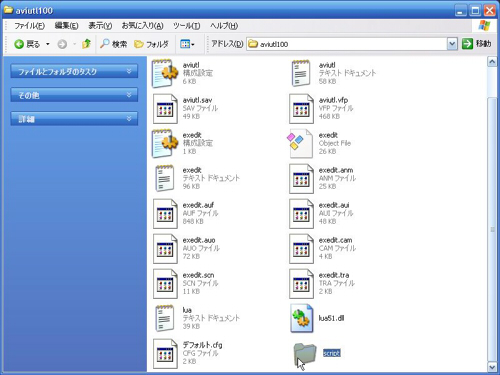Click the file name text デフォルト.cfg
Viewport: 500px width, 375px height.
tap(202, 345)
